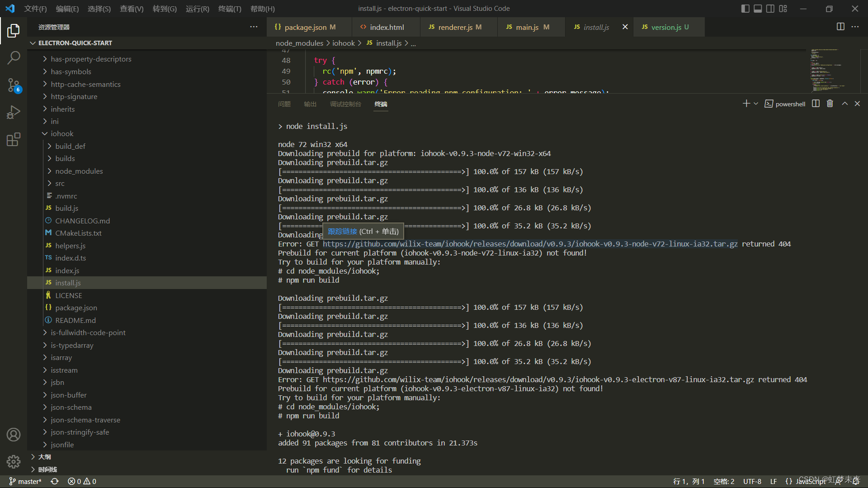This screenshot has width=868, height=488.
Task: Open CMakeLists.txt file
Action: coord(147,233)
